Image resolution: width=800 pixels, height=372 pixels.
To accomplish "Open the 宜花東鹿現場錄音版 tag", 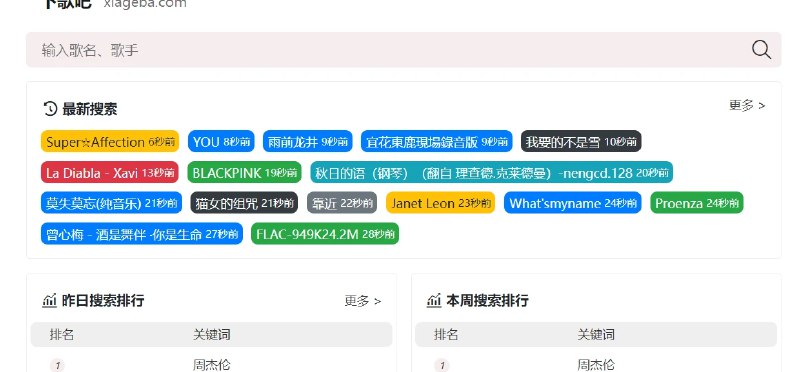I will tap(437, 141).
